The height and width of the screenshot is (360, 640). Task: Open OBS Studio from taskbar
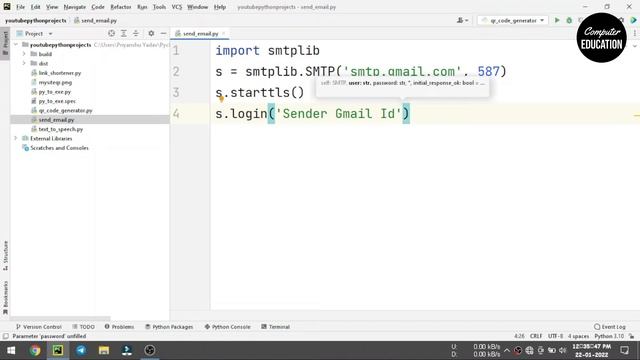pyautogui.click(x=150, y=350)
